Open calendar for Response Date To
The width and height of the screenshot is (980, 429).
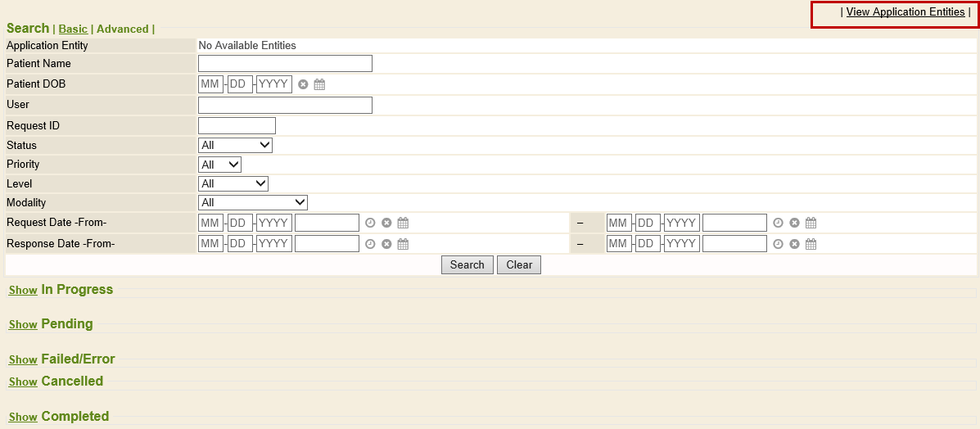811,244
